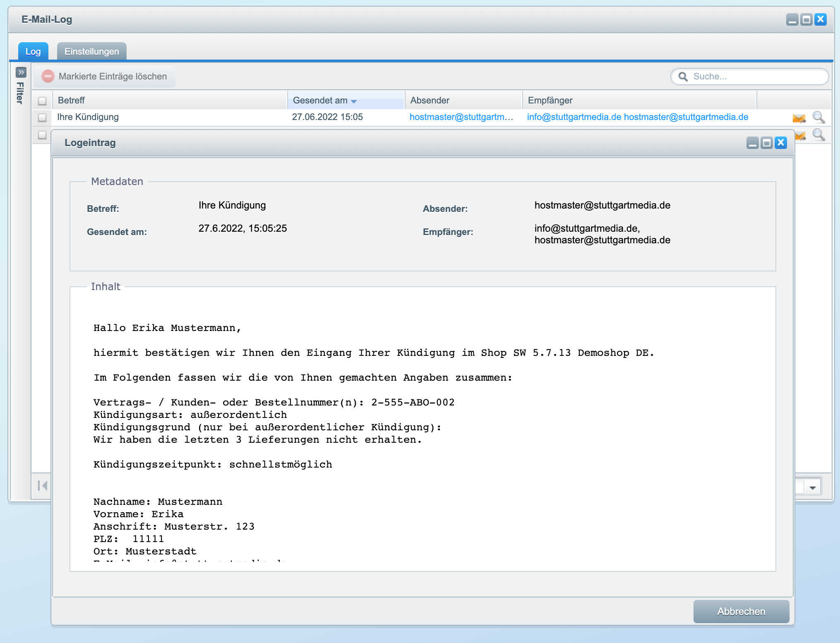Click view details magnifier icon, second row
Image resolution: width=840 pixels, height=643 pixels.
[819, 135]
